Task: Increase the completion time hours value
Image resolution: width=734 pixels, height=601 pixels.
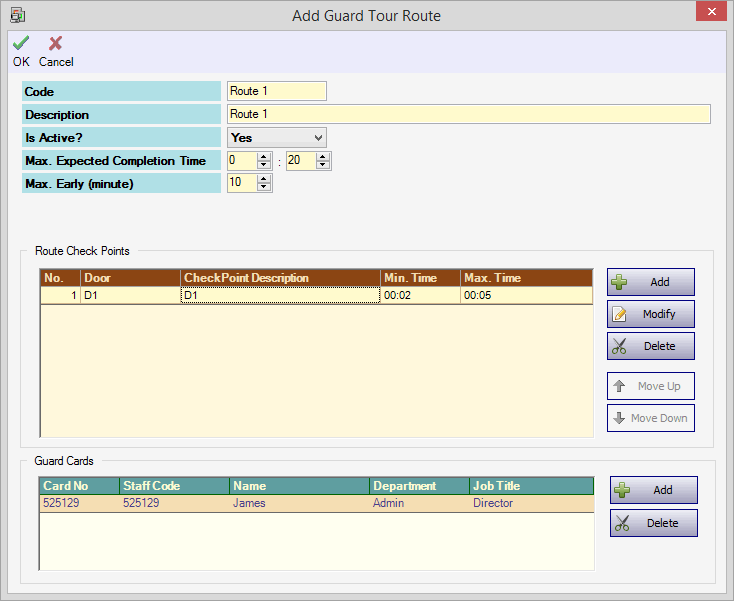Action: coord(264,156)
